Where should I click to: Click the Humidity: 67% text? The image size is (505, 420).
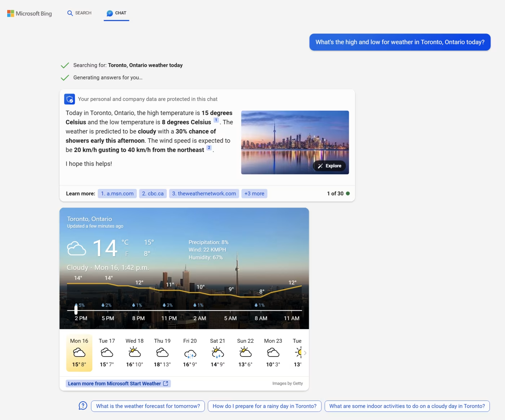click(x=206, y=258)
